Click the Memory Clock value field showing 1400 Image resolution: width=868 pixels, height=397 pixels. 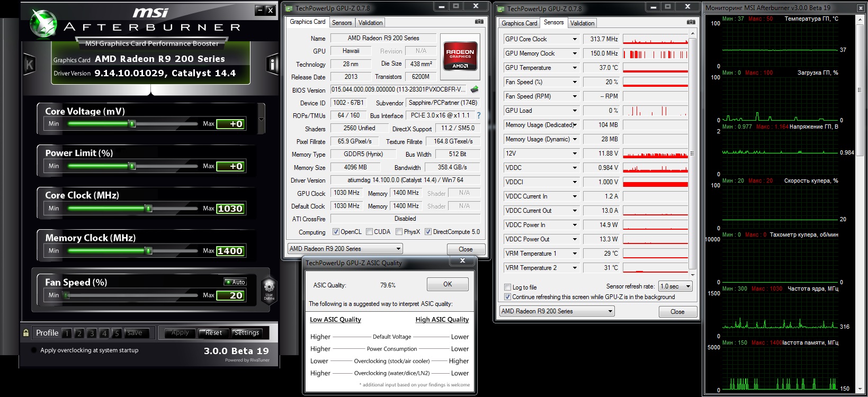pos(230,251)
